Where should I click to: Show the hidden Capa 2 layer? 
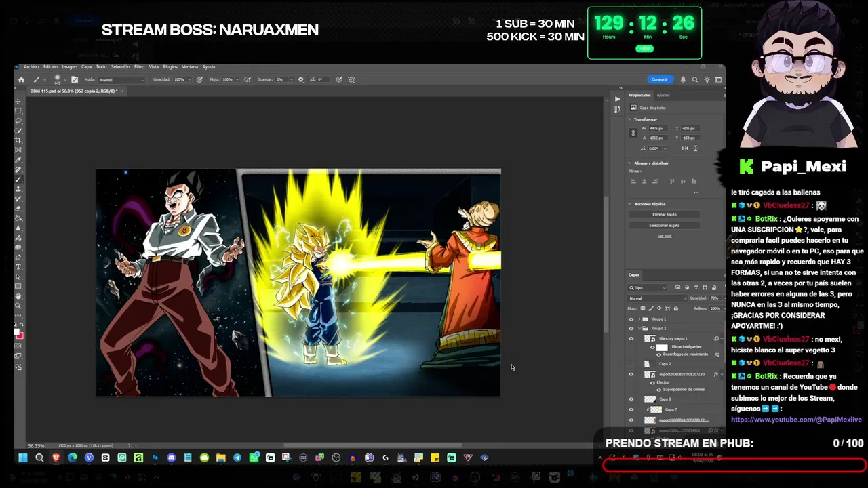point(631,364)
